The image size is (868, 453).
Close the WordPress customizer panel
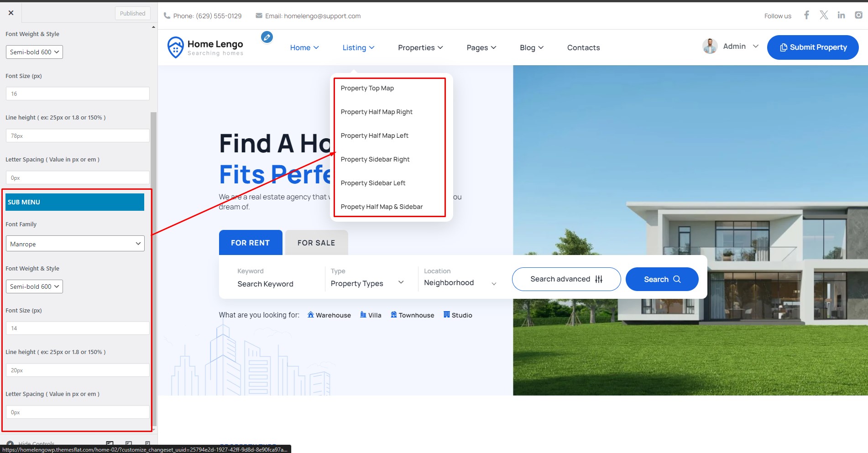click(11, 13)
